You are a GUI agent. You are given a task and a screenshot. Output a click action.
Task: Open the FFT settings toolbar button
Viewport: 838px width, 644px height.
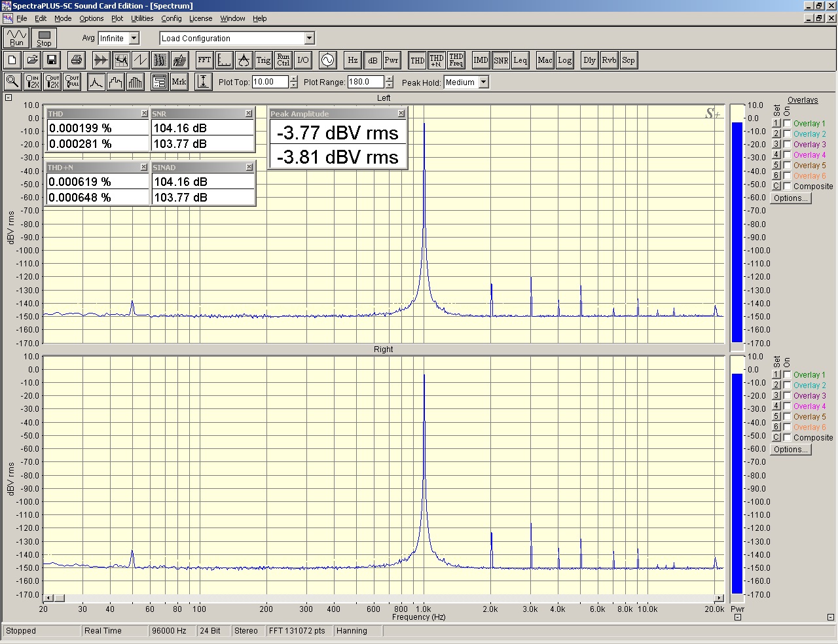coord(204,60)
